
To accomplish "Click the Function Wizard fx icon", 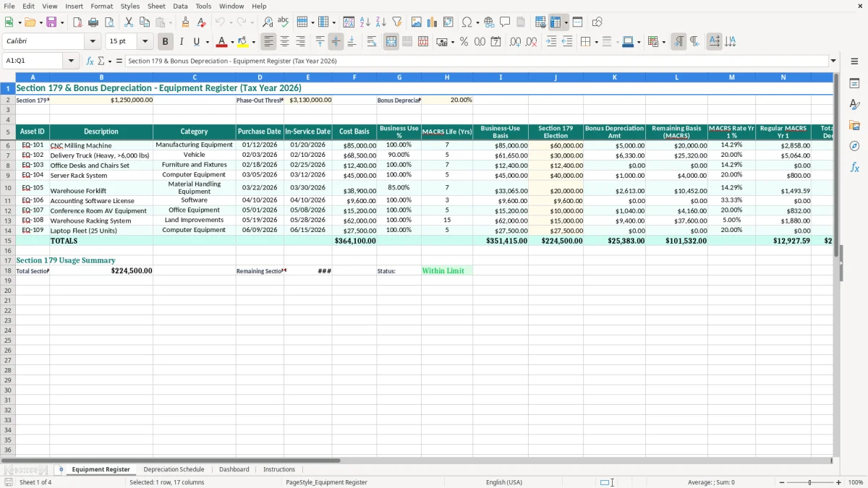I will click(90, 61).
